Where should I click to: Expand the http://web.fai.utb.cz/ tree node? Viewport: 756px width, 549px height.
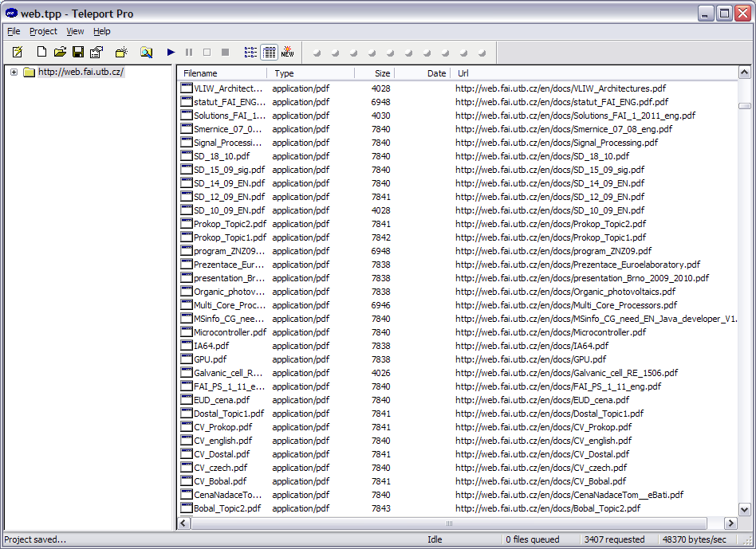[14, 73]
